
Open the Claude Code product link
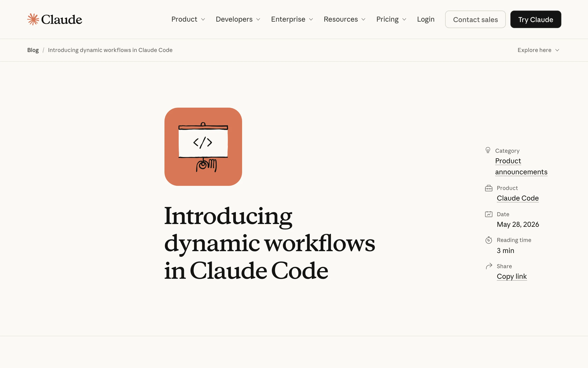(517, 198)
